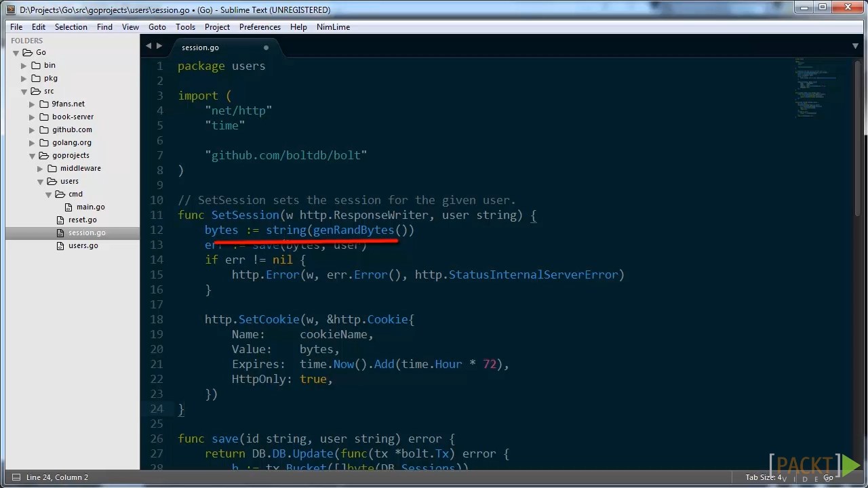This screenshot has height=488, width=868.
Task: Click the line 11 number in gutter
Action: pyautogui.click(x=157, y=215)
